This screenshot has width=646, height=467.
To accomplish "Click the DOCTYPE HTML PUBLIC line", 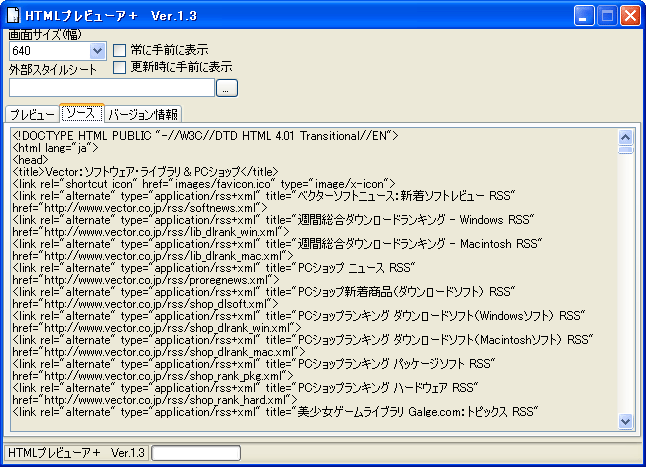I will (205, 136).
